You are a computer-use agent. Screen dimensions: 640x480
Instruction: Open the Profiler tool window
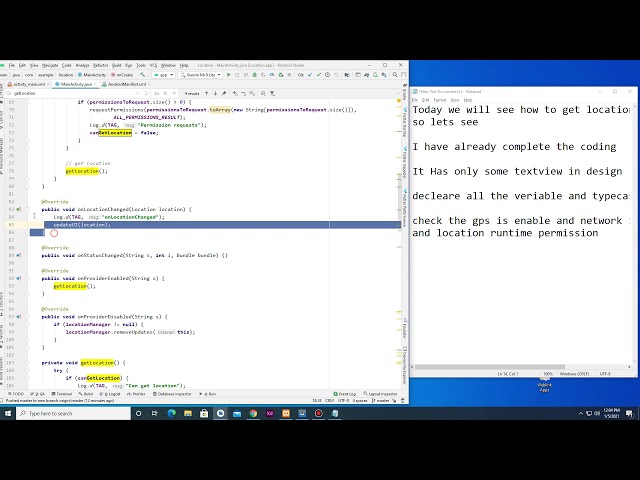[x=136, y=394]
